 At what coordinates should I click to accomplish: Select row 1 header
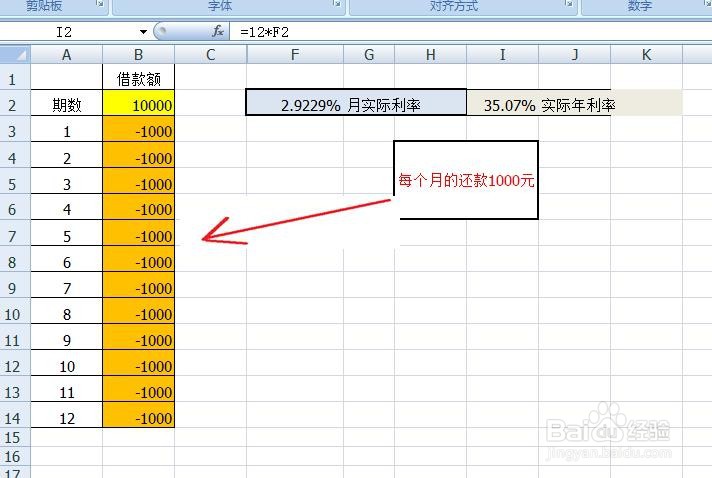tap(15, 79)
